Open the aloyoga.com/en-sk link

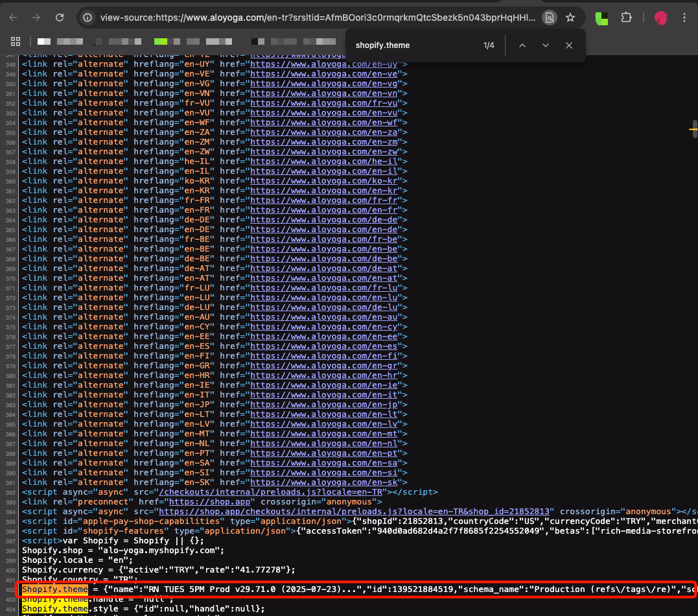coord(323,482)
